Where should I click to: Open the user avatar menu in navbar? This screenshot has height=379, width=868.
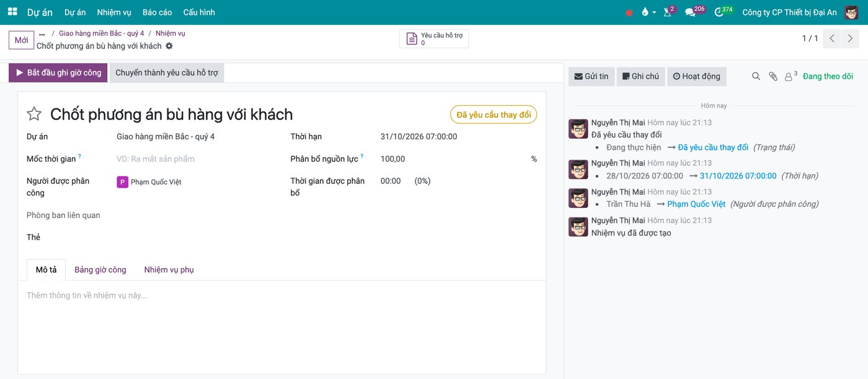pos(851,12)
